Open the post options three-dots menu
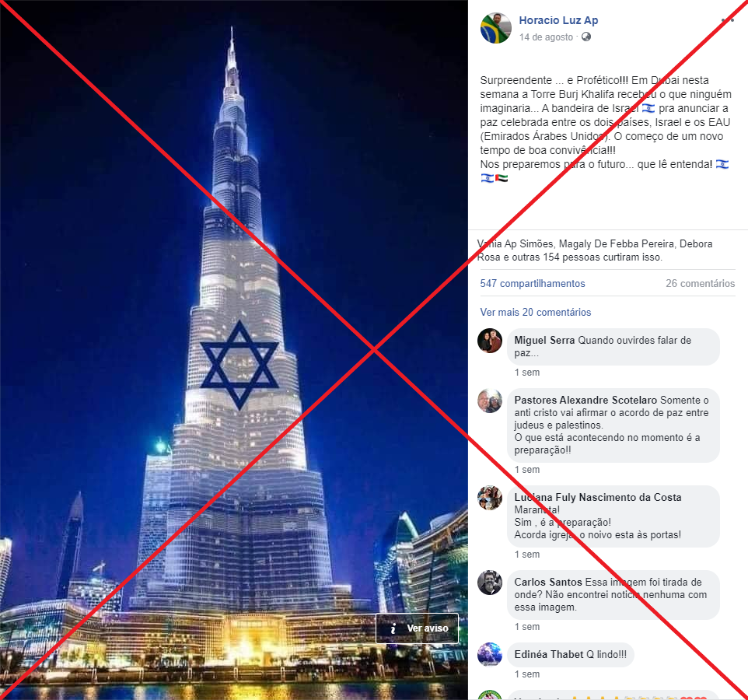748x700 pixels. click(x=728, y=20)
